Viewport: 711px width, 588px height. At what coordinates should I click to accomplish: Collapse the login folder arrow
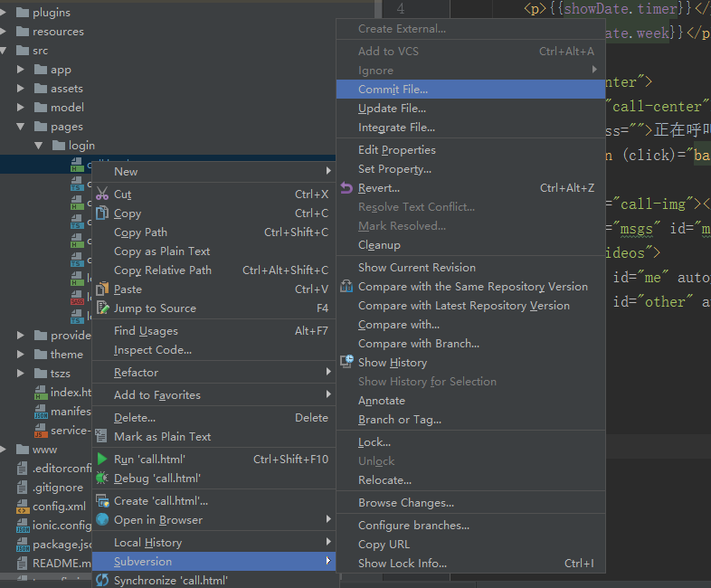click(x=39, y=146)
